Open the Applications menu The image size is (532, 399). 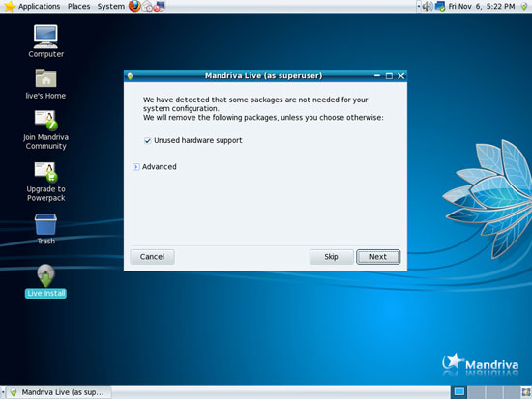[39, 6]
